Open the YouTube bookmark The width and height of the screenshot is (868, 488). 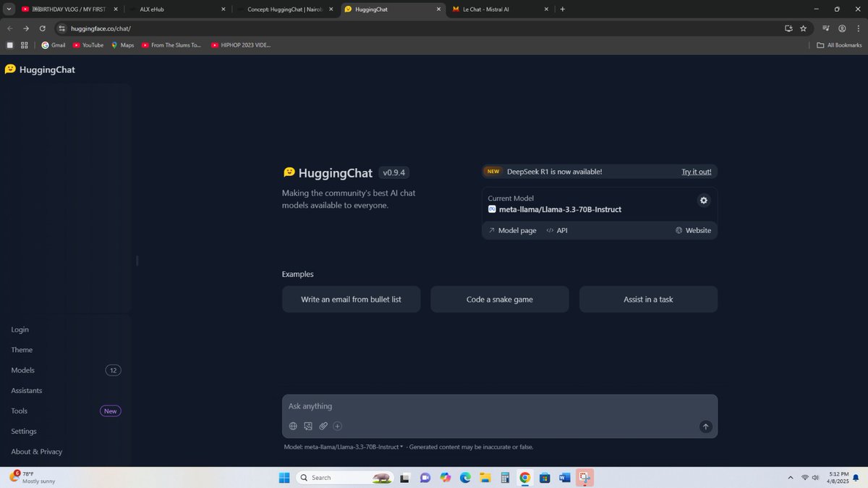[x=88, y=45]
